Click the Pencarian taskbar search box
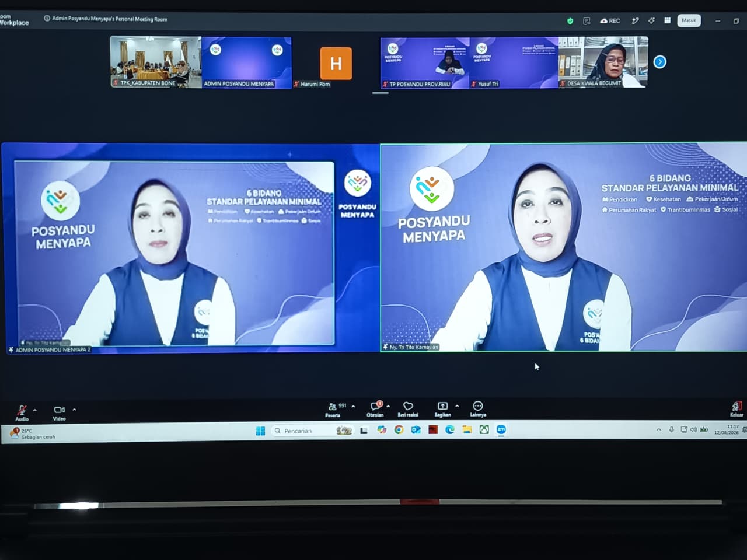This screenshot has width=747, height=560. pyautogui.click(x=313, y=430)
